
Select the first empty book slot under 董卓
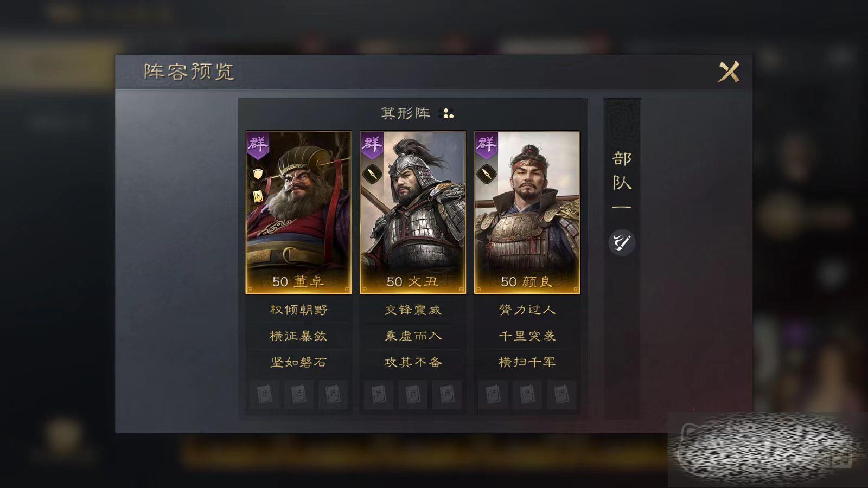pyautogui.click(x=265, y=394)
